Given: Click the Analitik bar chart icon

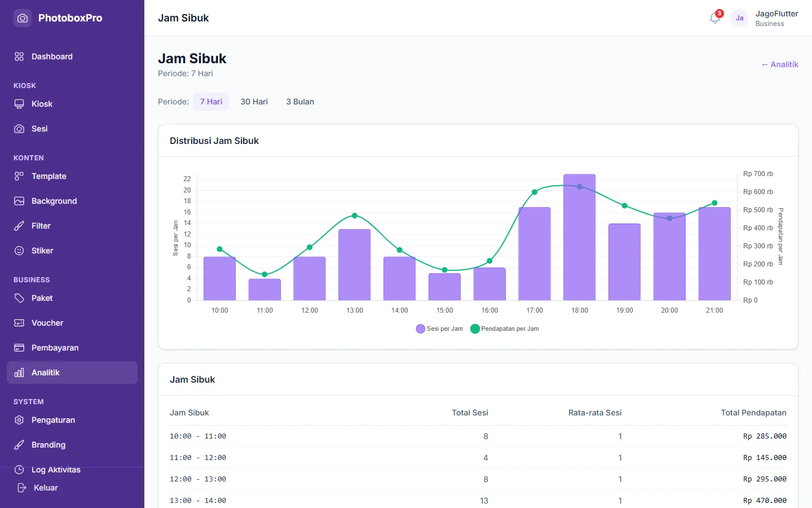Looking at the screenshot, I should click(19, 373).
